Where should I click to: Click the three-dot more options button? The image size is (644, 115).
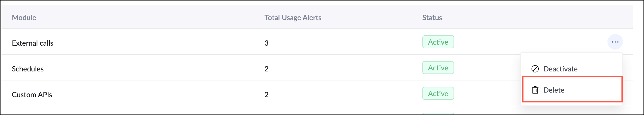615,42
